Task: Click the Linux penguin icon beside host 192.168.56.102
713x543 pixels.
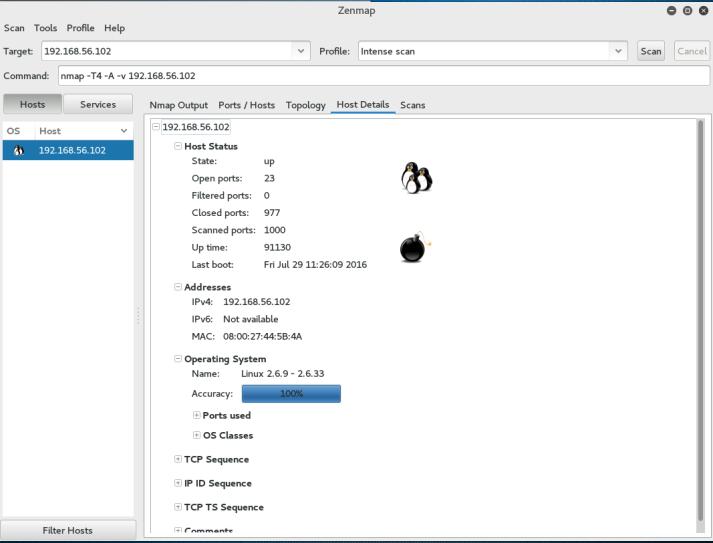Action: (x=19, y=151)
